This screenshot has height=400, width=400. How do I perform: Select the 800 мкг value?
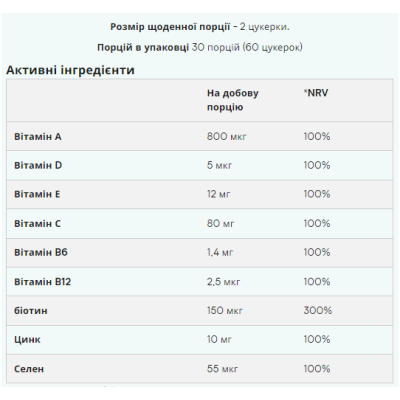(x=226, y=137)
